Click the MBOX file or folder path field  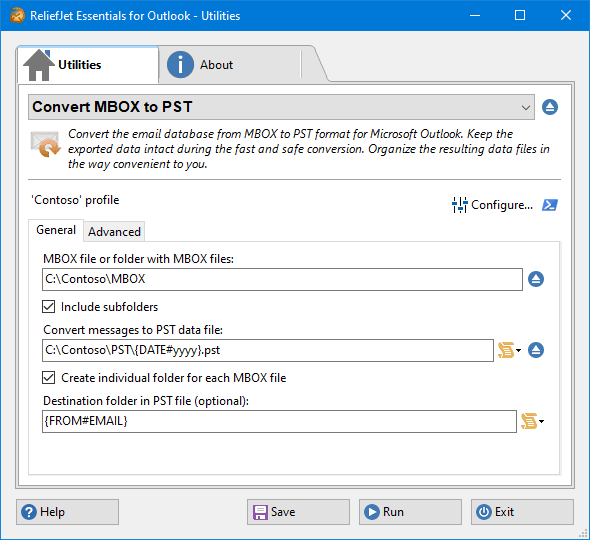282,279
